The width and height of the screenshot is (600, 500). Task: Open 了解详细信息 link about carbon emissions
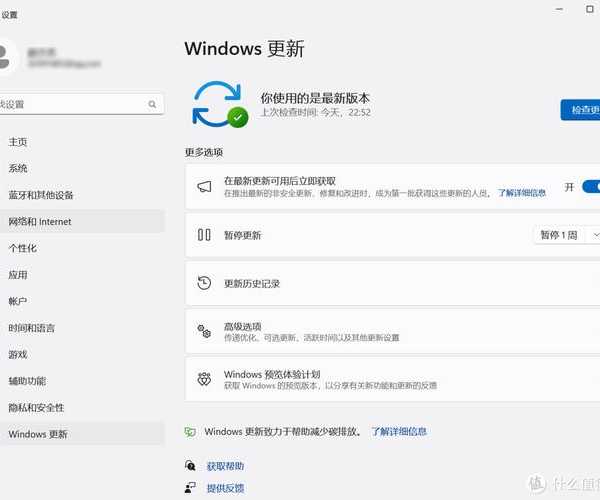point(399,432)
